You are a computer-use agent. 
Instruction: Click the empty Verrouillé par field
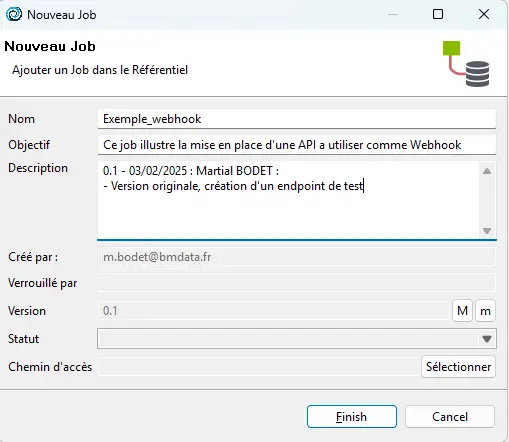pos(297,283)
